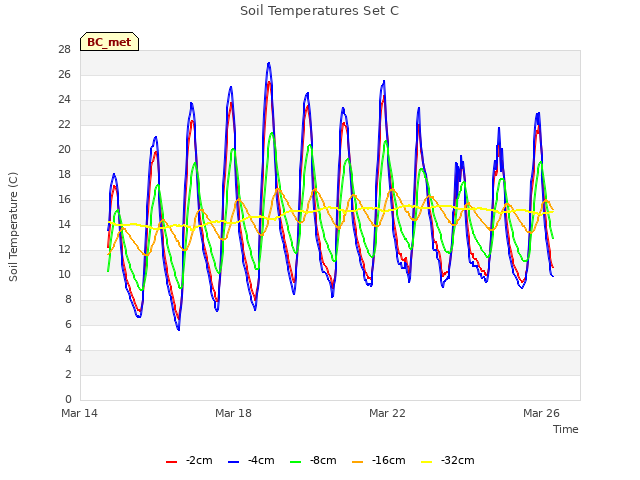Click the Mar 26 x-axis label
640x480 pixels.
pyautogui.click(x=541, y=413)
